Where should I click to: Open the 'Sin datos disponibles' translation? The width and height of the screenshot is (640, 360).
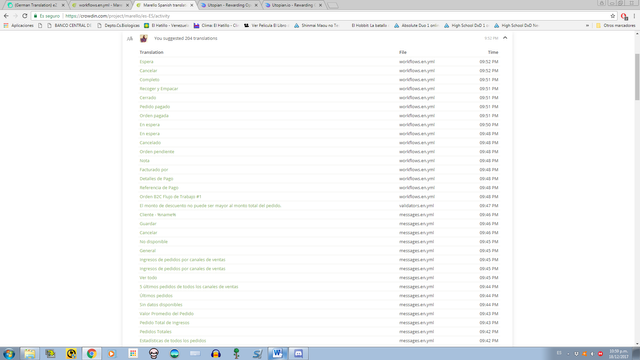(x=161, y=304)
